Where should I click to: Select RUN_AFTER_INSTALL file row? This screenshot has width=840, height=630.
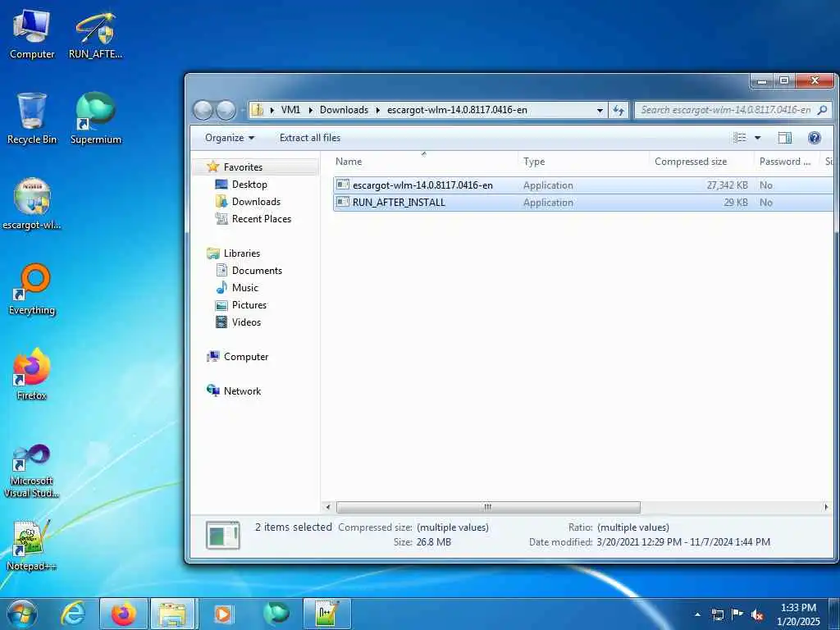click(x=583, y=203)
